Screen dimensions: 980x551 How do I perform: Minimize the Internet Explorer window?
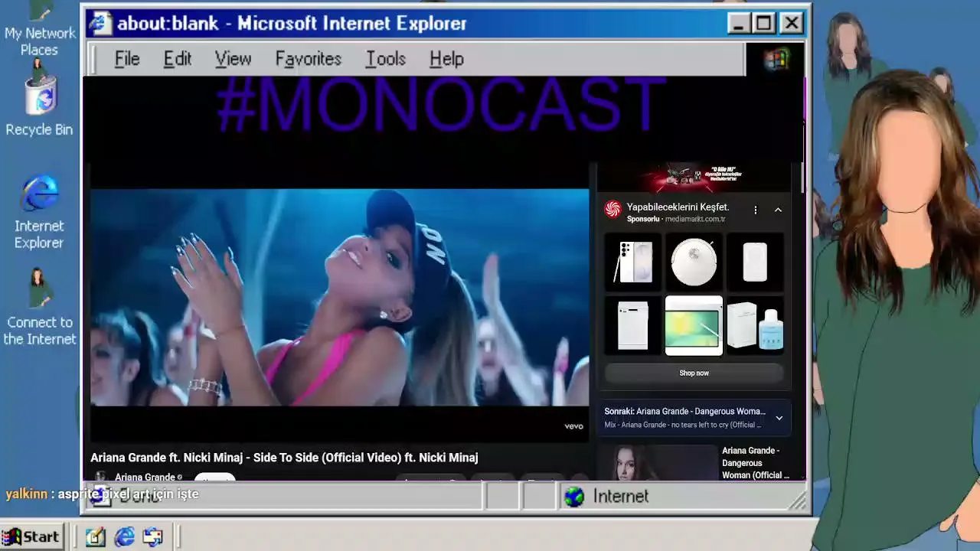[738, 23]
